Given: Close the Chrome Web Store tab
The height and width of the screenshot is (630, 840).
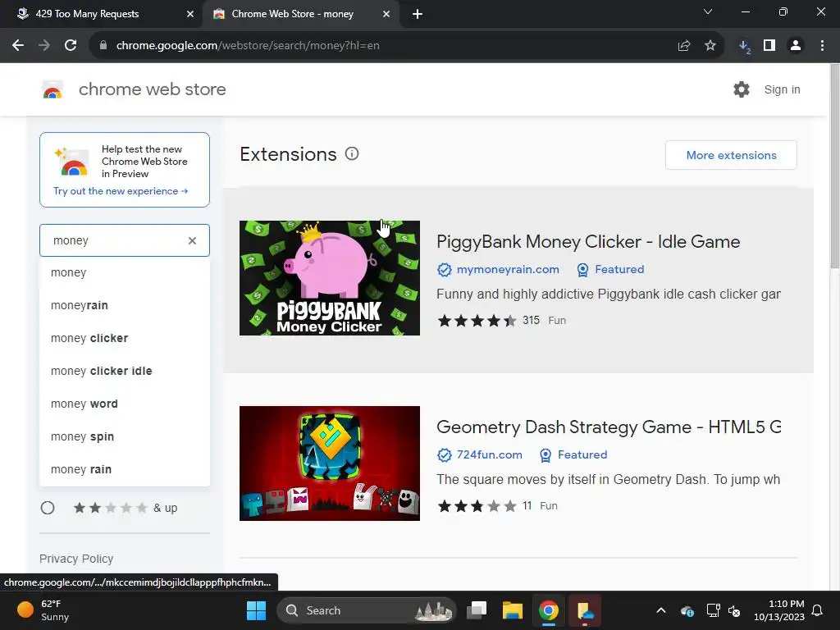Looking at the screenshot, I should (x=386, y=14).
